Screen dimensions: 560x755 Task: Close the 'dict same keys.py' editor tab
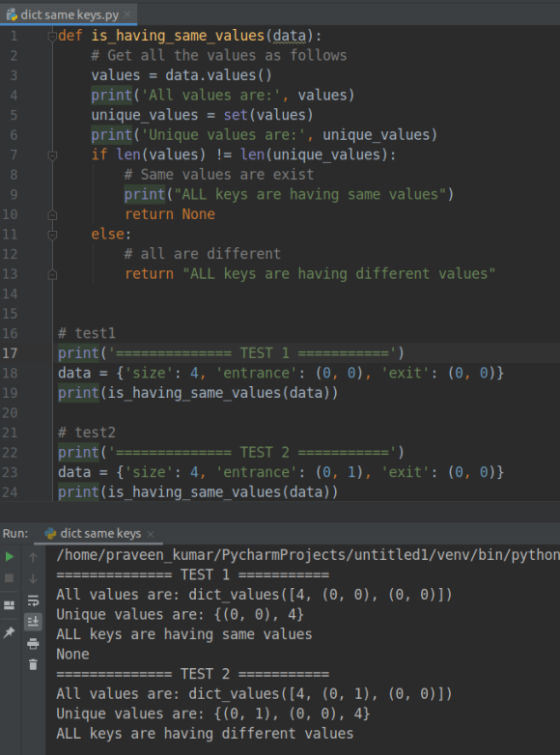(x=127, y=14)
